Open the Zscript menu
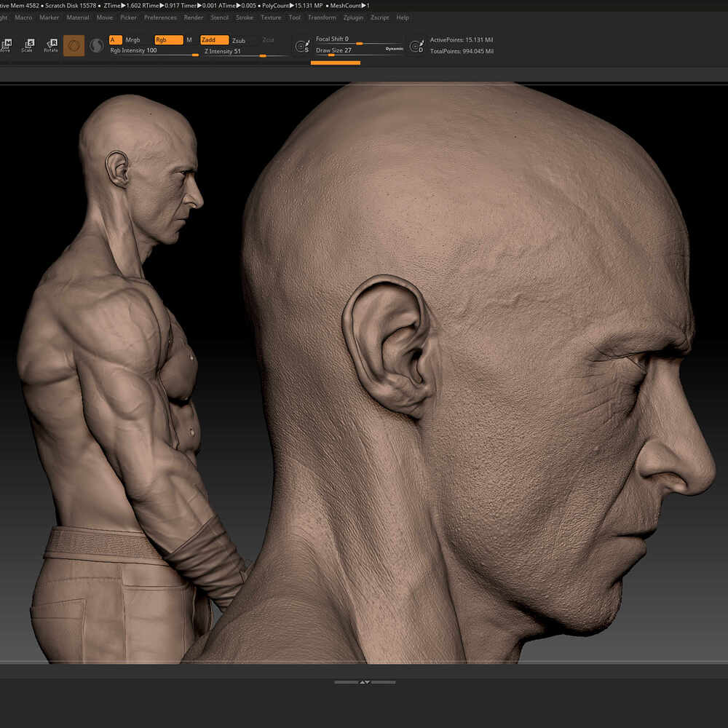This screenshot has height=728, width=728. pyautogui.click(x=380, y=17)
